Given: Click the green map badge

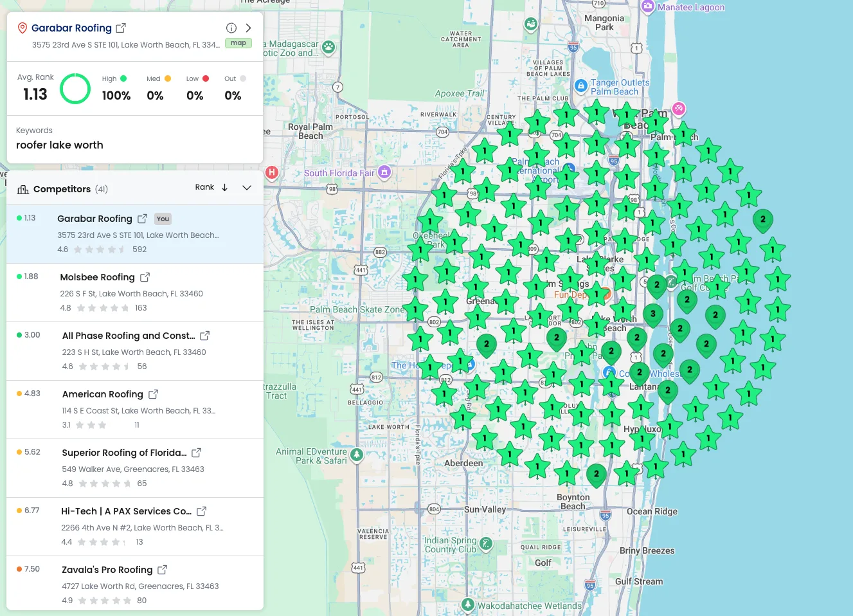Looking at the screenshot, I should click(x=238, y=43).
